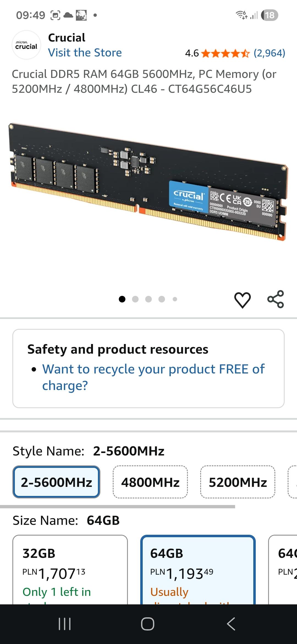Open the 2,964 reviews count link
Viewport: 297px width, 644px height.
coord(269,53)
